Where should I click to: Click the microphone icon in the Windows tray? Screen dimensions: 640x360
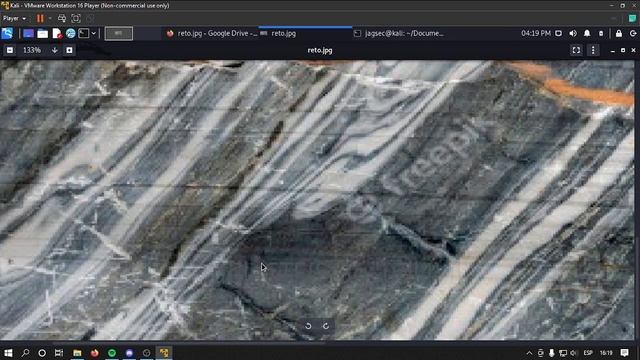click(551, 353)
